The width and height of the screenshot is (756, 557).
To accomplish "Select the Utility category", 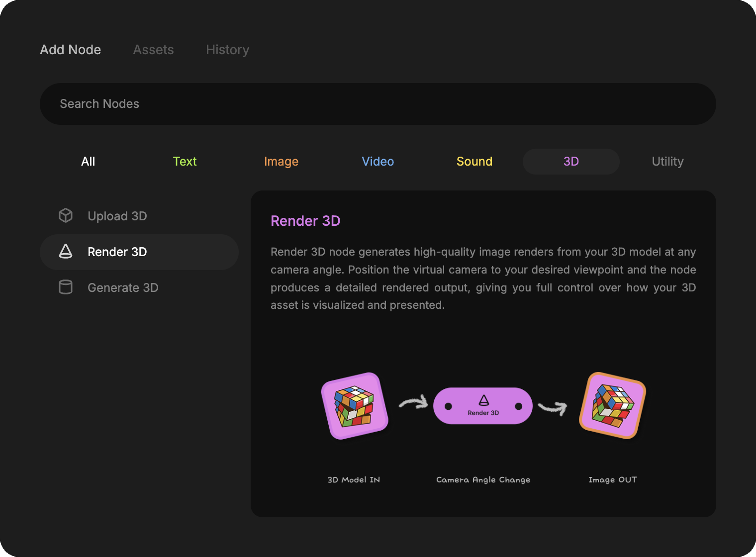I will tap(667, 162).
